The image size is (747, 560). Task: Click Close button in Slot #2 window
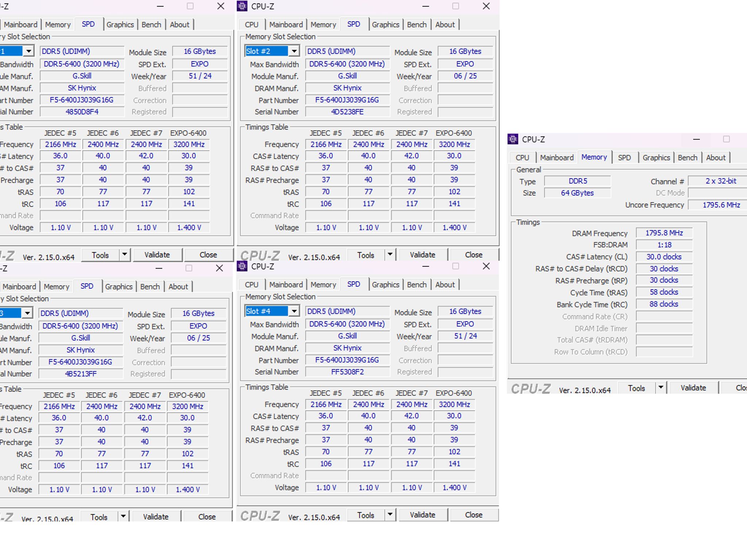click(473, 254)
